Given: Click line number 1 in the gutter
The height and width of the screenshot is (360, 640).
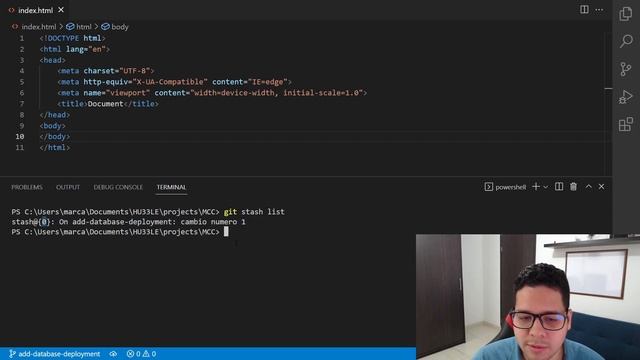Looking at the screenshot, I should point(22,38).
